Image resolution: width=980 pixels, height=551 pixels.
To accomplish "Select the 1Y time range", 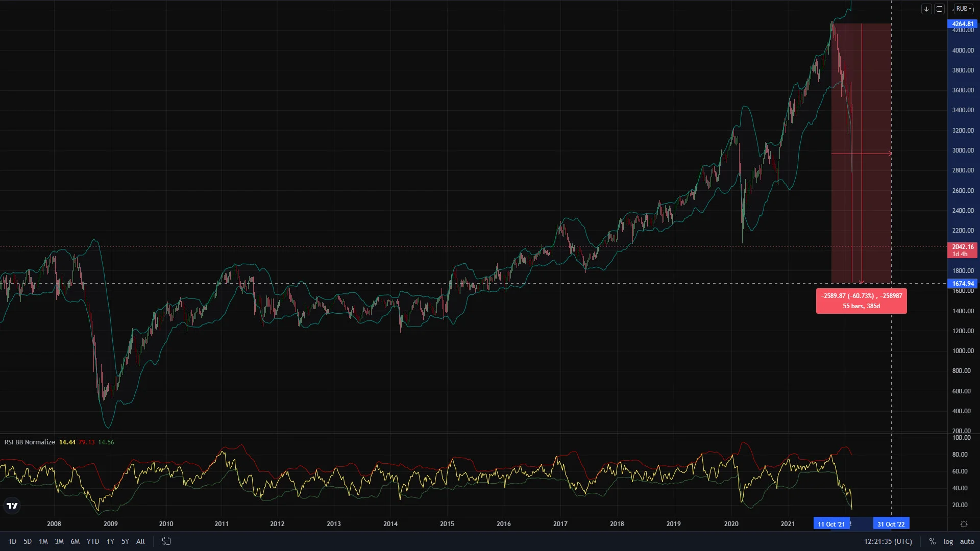I will pos(110,541).
